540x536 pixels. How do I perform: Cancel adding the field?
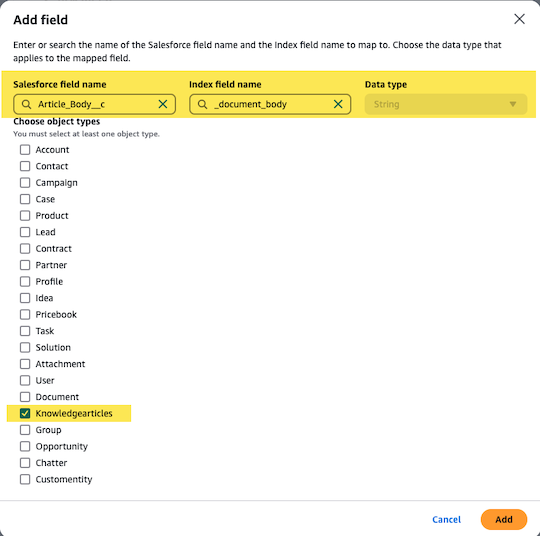pos(446,519)
